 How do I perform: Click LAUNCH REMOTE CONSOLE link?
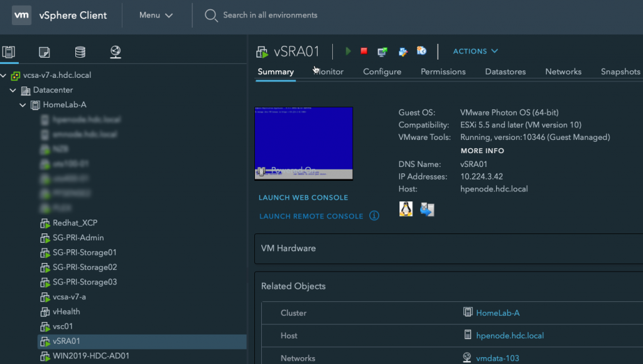pyautogui.click(x=311, y=216)
